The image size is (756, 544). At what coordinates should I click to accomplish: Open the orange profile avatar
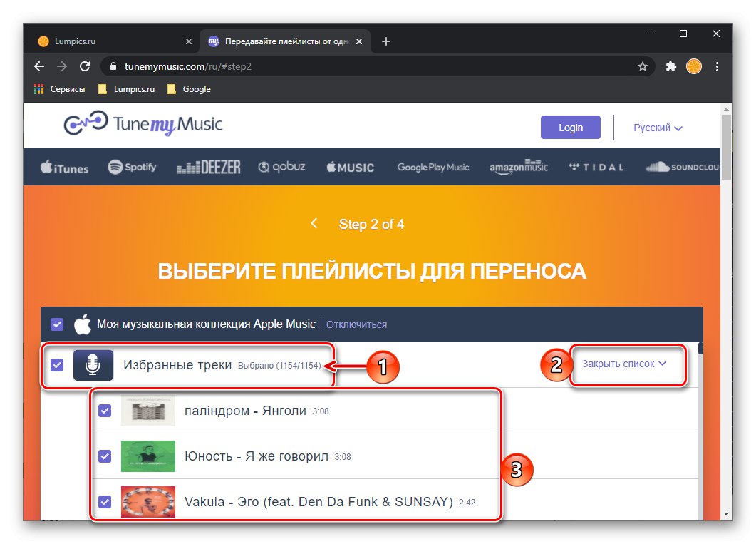694,66
